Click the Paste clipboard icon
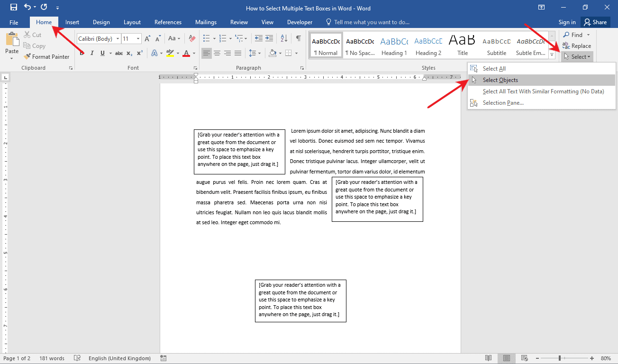The width and height of the screenshot is (618, 364). point(12,39)
